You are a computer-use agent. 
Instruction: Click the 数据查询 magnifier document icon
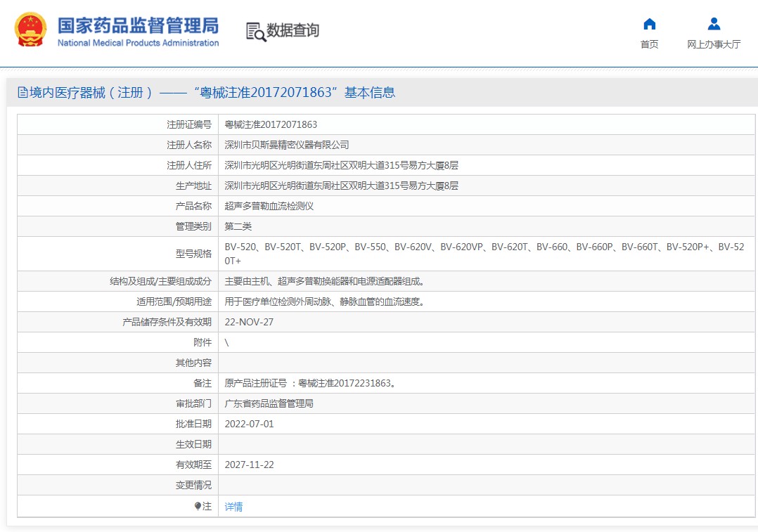[x=255, y=32]
